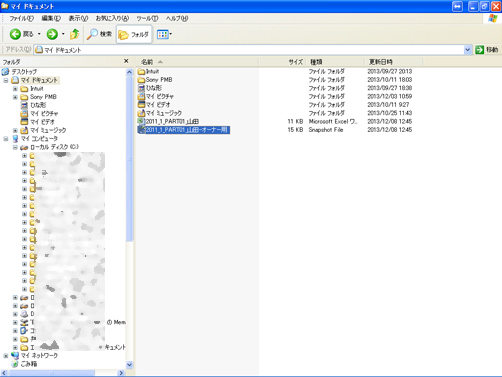Select the マイ ミュージック icon in file list
Viewport: 502px width, 377px height.
point(141,113)
